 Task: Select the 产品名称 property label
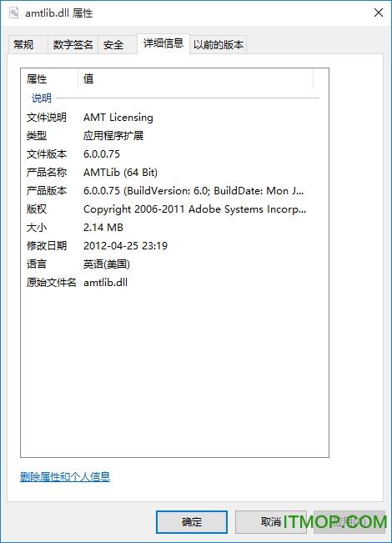click(47, 173)
